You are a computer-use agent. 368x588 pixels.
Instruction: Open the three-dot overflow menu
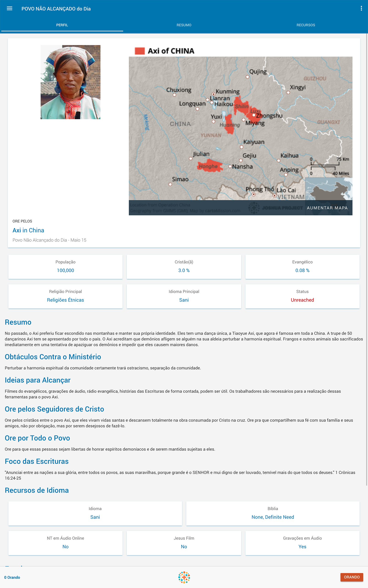pyautogui.click(x=361, y=9)
